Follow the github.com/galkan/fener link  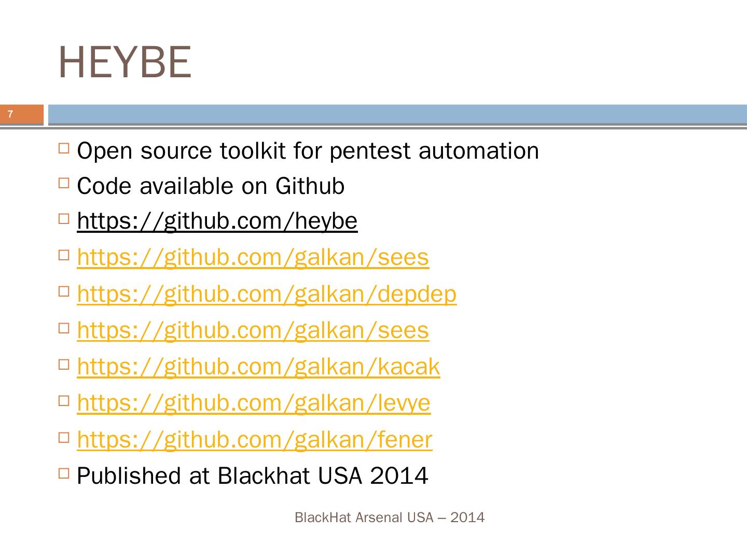[254, 440]
